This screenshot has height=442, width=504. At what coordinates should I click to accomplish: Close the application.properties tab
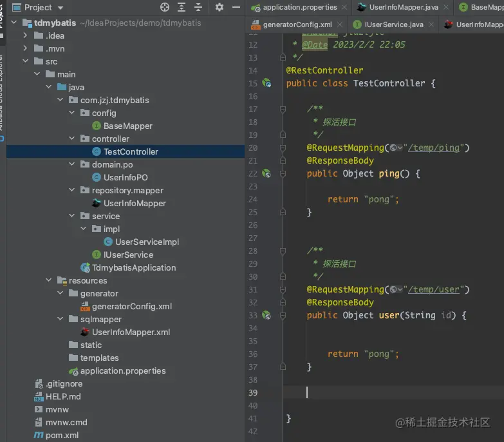[344, 7]
